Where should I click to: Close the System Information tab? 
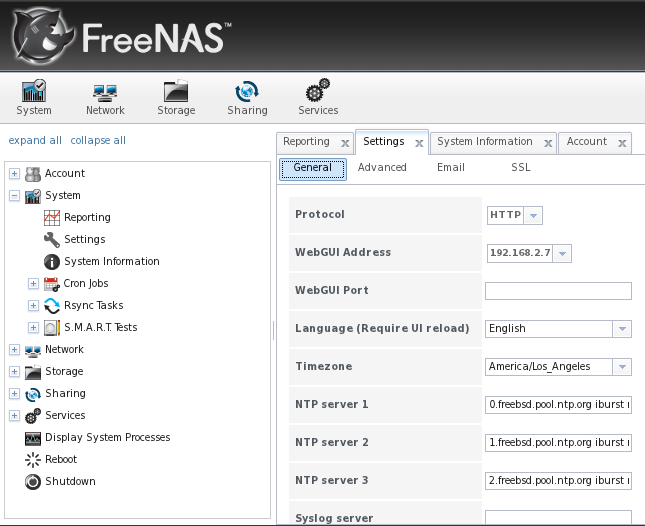coord(548,143)
